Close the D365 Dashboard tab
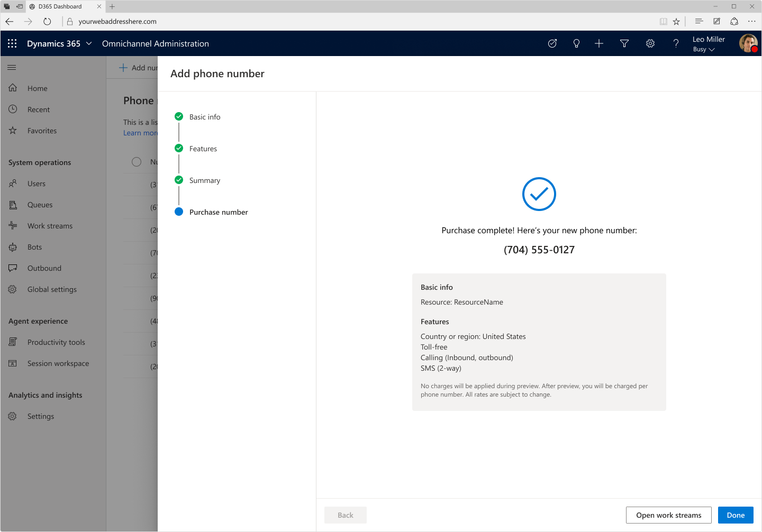The width and height of the screenshot is (762, 532). (x=99, y=6)
